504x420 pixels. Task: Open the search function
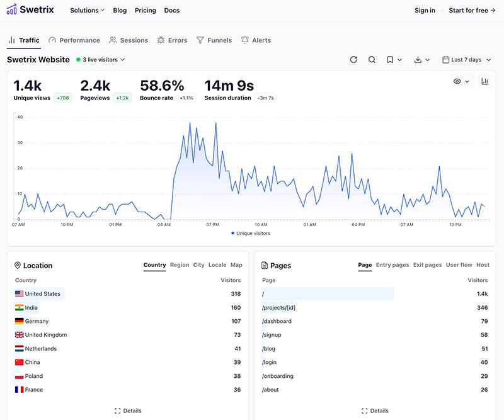[x=372, y=59]
